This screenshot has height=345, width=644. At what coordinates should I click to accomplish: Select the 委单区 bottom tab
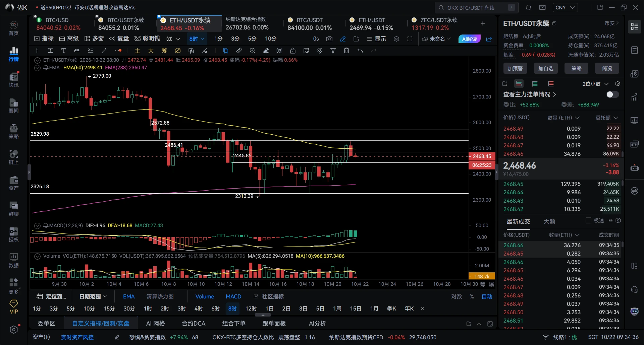coord(46,324)
